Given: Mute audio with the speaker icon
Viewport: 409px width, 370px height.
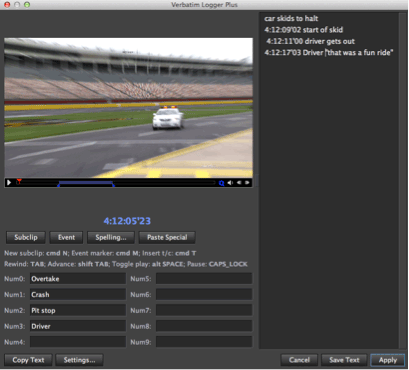Looking at the screenshot, I should point(230,183).
